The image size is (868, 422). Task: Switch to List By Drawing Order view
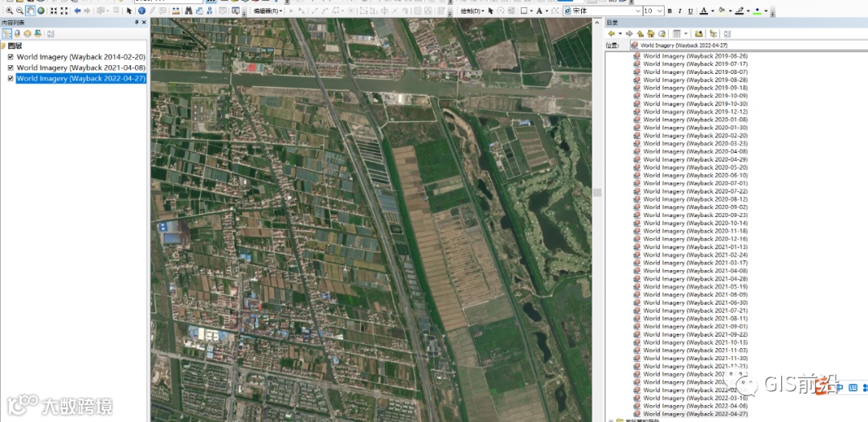coord(6,34)
